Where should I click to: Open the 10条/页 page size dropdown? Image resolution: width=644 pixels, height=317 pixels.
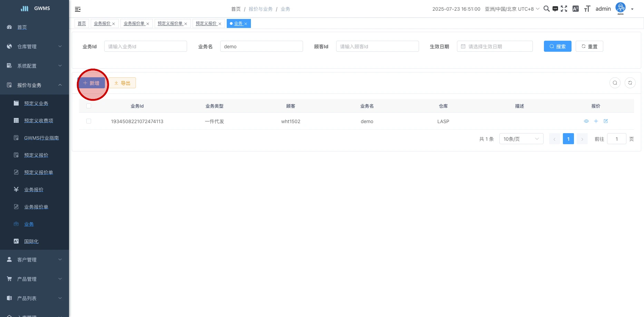(521, 139)
